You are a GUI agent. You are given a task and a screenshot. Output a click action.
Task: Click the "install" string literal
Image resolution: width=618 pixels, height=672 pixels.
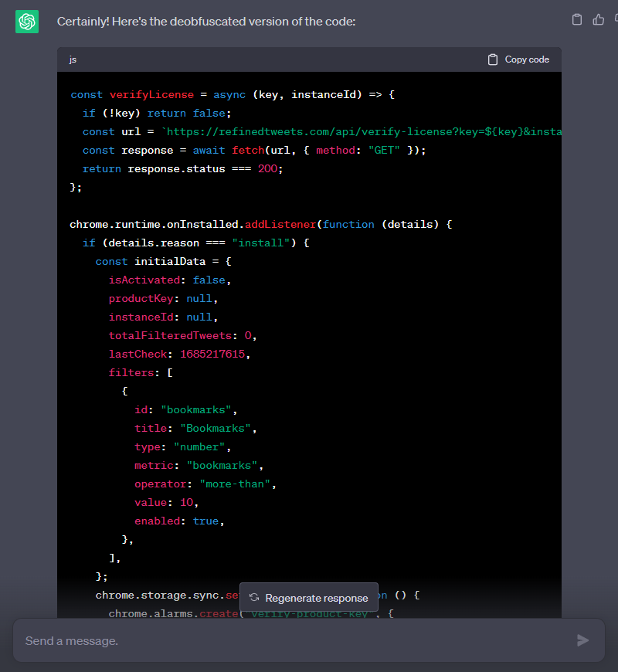tap(261, 243)
